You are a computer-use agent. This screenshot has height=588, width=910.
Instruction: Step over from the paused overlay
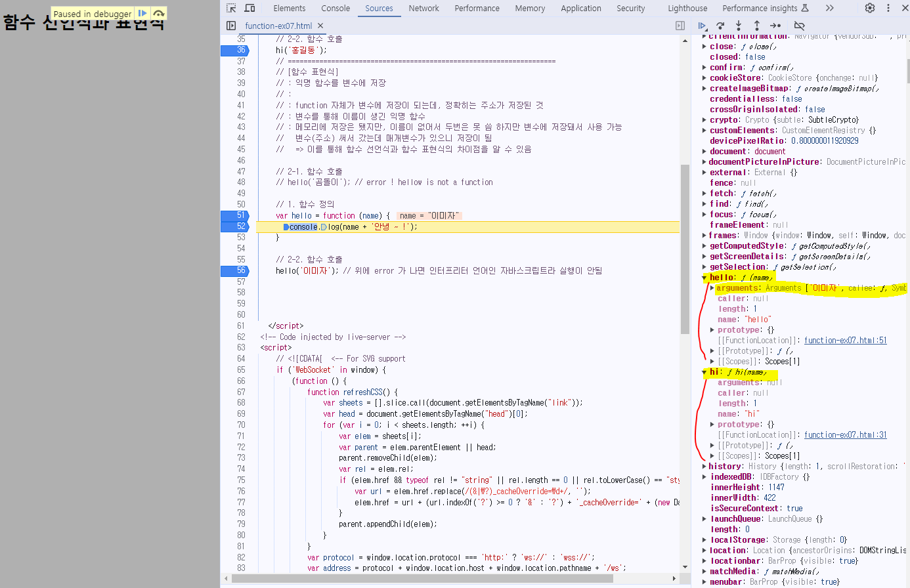click(158, 13)
